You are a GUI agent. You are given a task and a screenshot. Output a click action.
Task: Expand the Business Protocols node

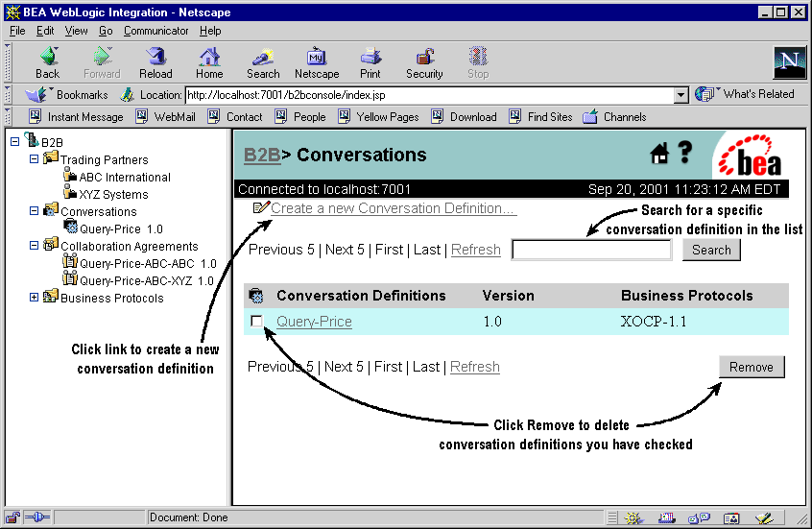[35, 298]
